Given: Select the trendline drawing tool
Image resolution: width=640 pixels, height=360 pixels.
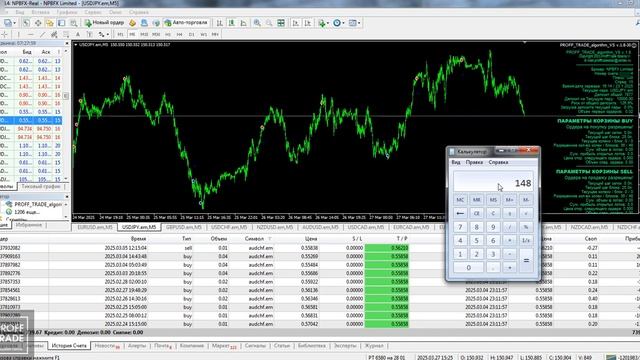Looking at the screenshot, I should click(42, 35).
